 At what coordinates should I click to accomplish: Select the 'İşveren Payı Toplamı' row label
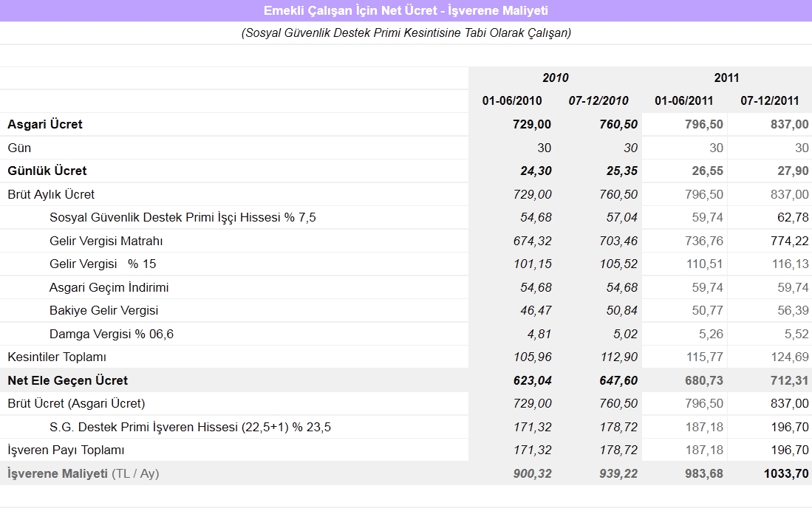click(66, 450)
